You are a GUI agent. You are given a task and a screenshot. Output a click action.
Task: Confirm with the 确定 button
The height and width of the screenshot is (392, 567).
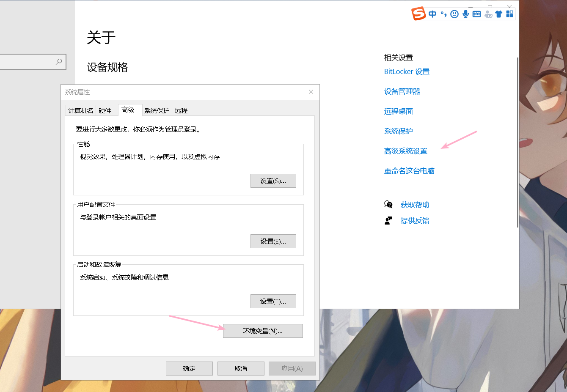coord(189,368)
